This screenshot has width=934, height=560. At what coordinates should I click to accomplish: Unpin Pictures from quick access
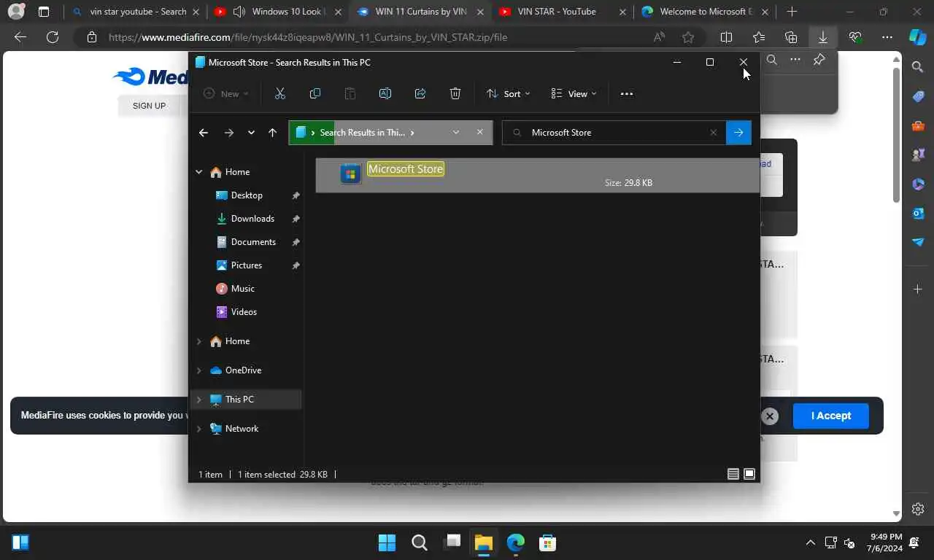pyautogui.click(x=296, y=265)
